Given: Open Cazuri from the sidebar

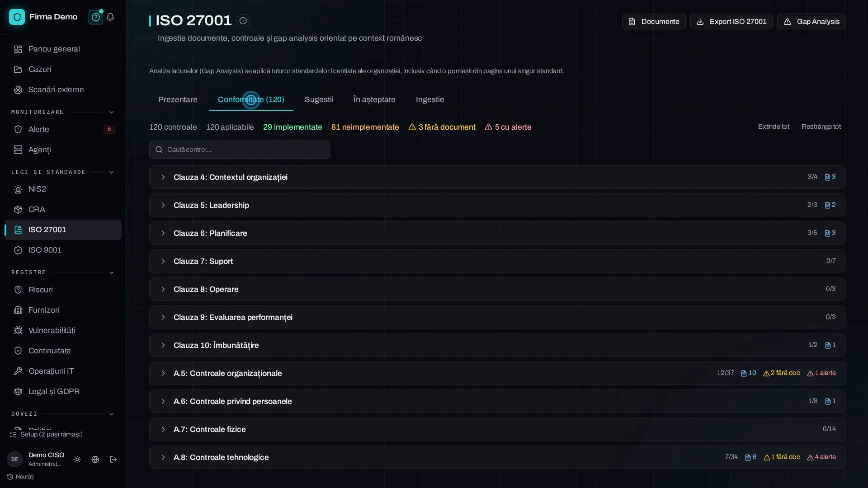Looking at the screenshot, I should coord(63,69).
